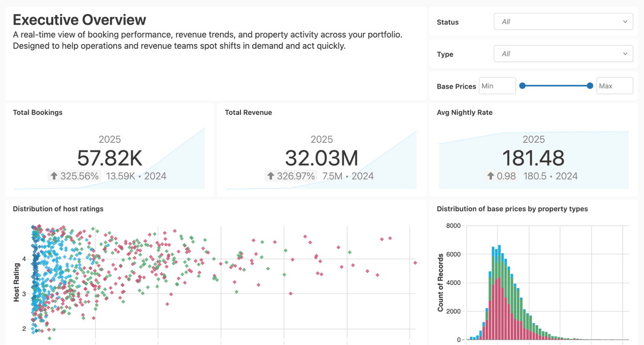Image resolution: width=644 pixels, height=345 pixels.
Task: Click the up arrow beside 0.98
Action: (490, 176)
